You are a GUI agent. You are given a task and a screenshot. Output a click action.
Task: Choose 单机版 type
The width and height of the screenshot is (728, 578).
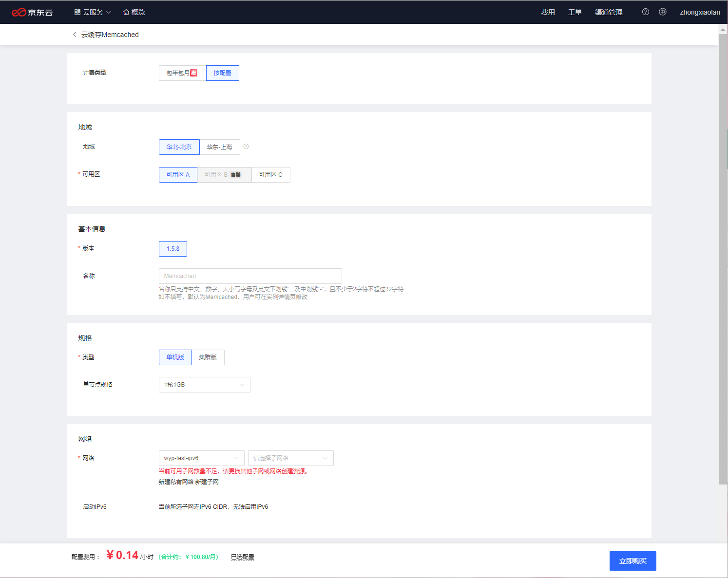175,357
